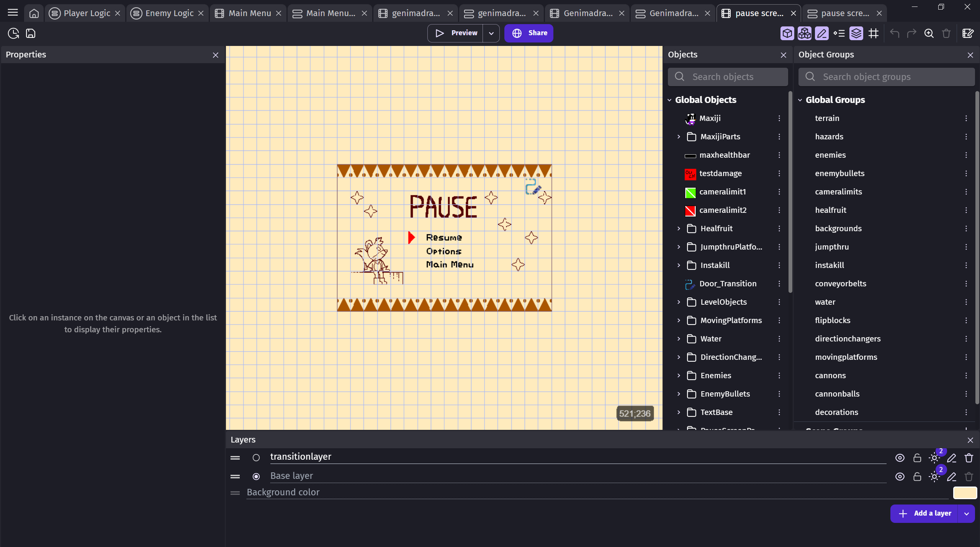Switch to the Player Logic tab

click(87, 13)
